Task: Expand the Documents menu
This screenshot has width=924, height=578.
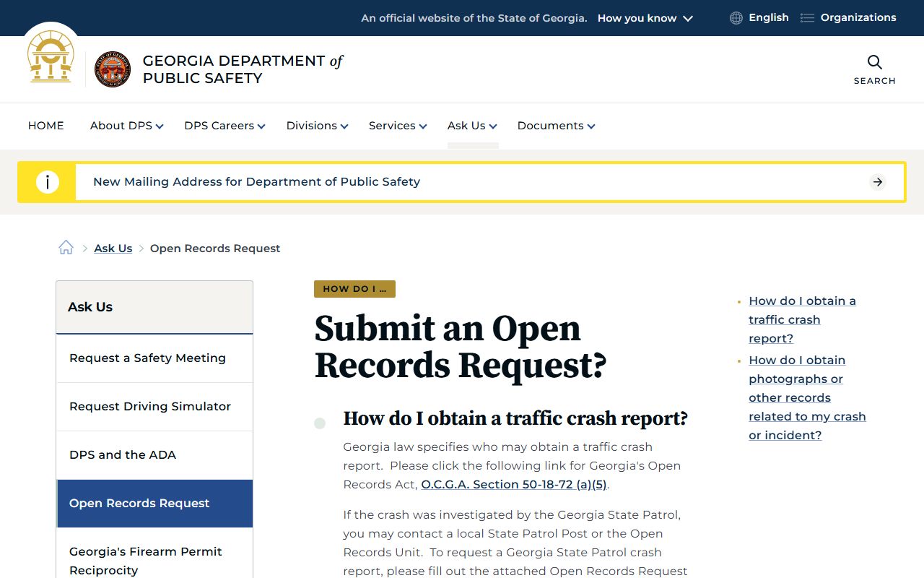Action: coord(556,126)
